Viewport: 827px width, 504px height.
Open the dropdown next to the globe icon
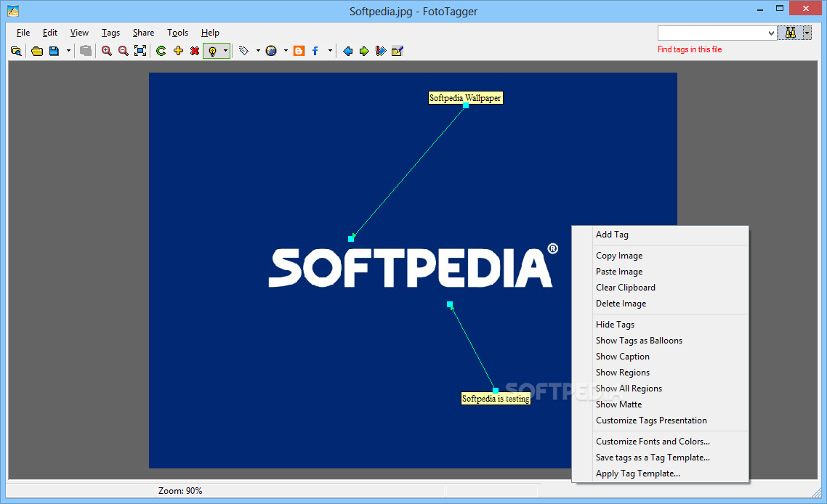tap(286, 51)
